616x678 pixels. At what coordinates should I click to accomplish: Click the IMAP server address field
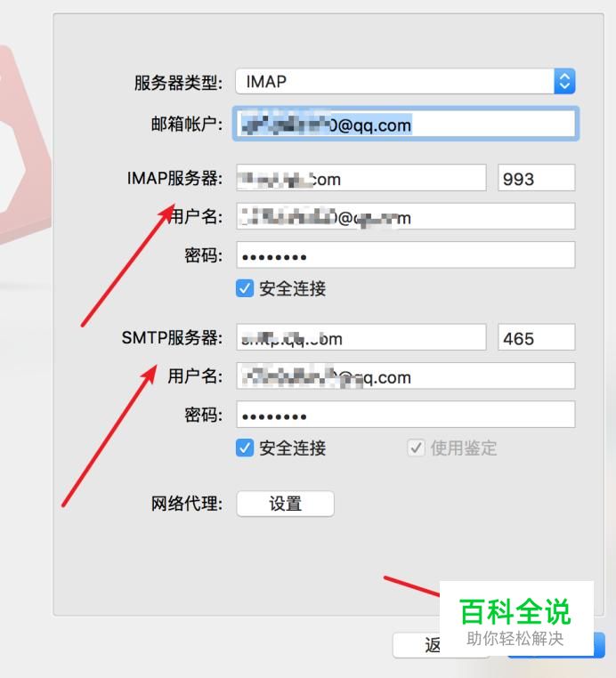(361, 178)
